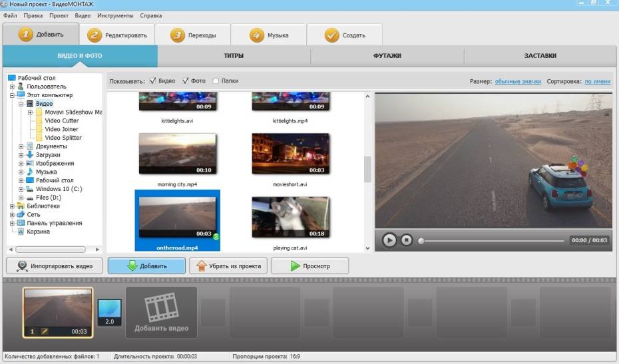Open the Recycle Bin (Корзина) item in the tree
The width and height of the screenshot is (619, 364).
(38, 232)
